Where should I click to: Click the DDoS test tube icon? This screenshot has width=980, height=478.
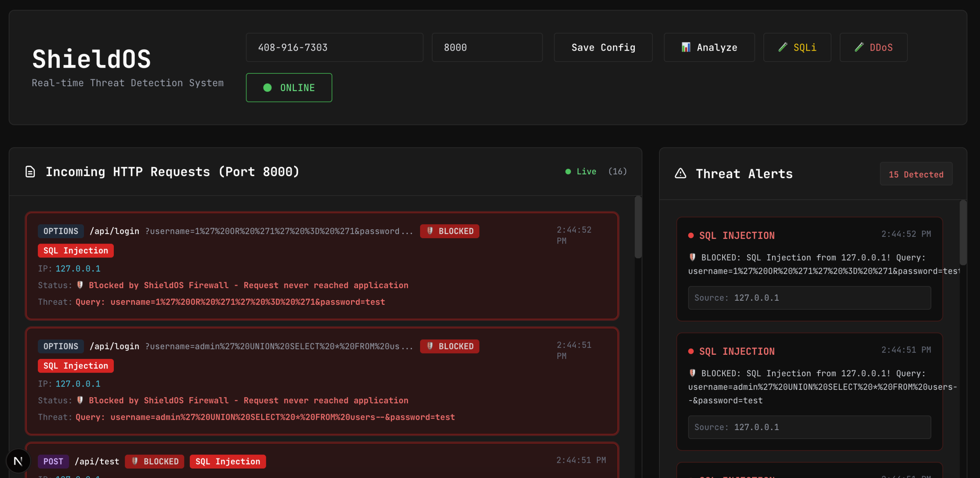point(859,47)
